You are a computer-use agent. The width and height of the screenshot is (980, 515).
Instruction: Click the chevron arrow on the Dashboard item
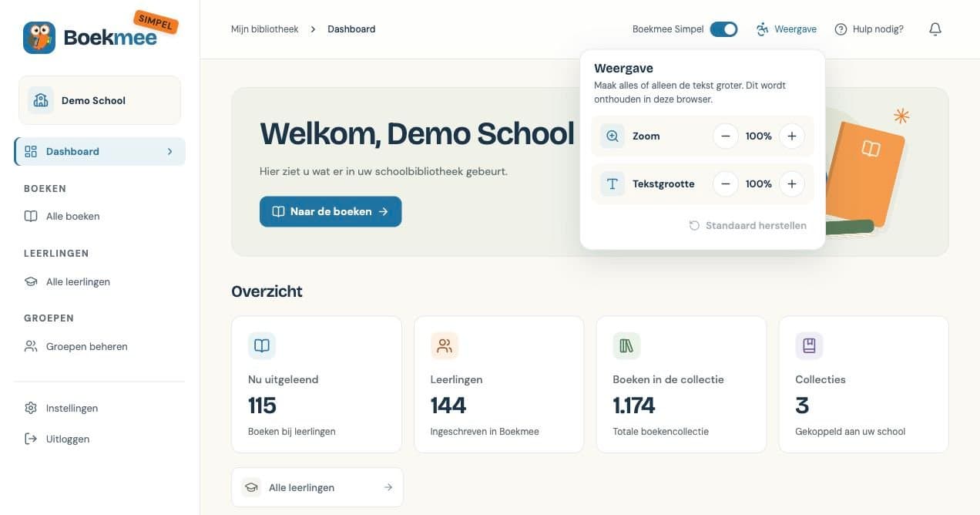pyautogui.click(x=170, y=151)
